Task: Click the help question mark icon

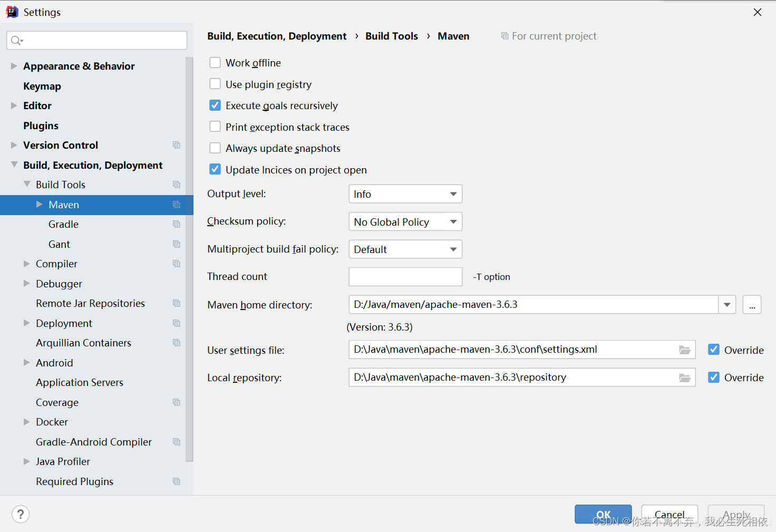Action: tap(21, 514)
